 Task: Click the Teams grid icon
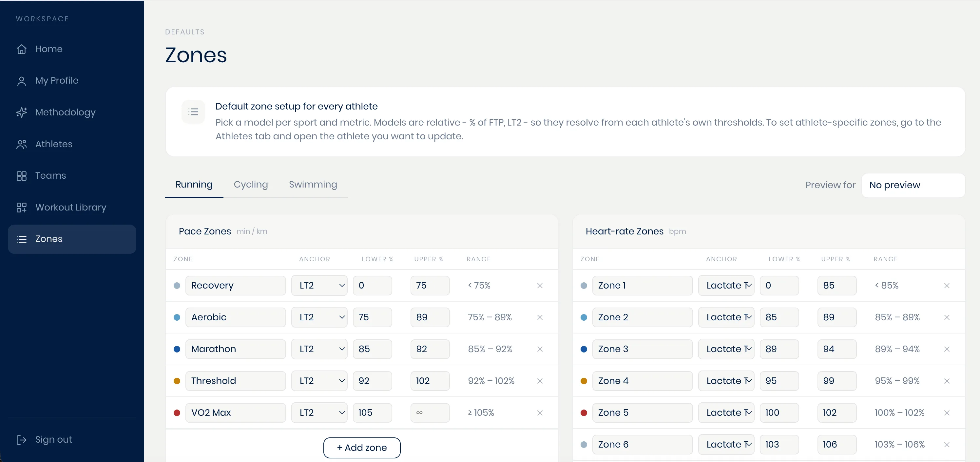click(22, 176)
